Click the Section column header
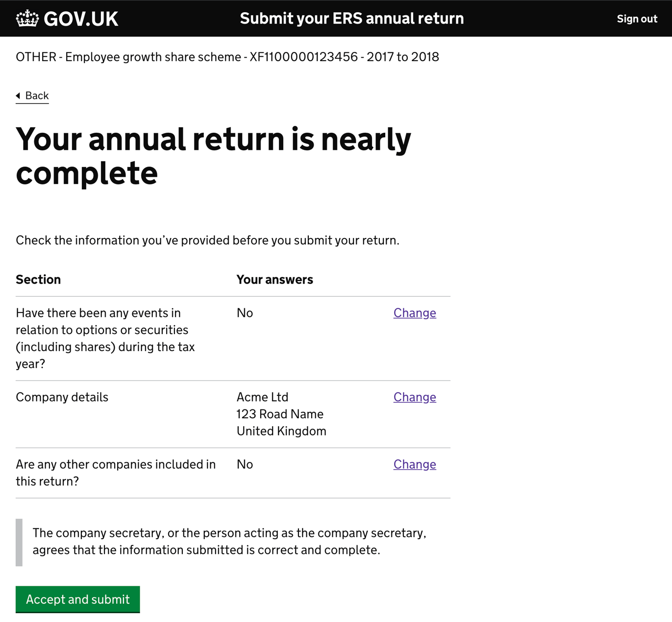672x622 pixels. pyautogui.click(x=38, y=280)
